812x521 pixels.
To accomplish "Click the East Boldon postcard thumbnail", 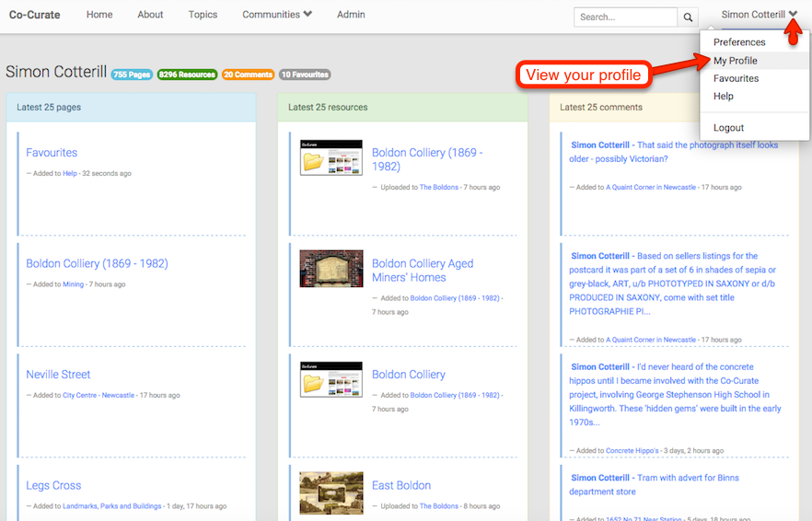I will (x=331, y=492).
